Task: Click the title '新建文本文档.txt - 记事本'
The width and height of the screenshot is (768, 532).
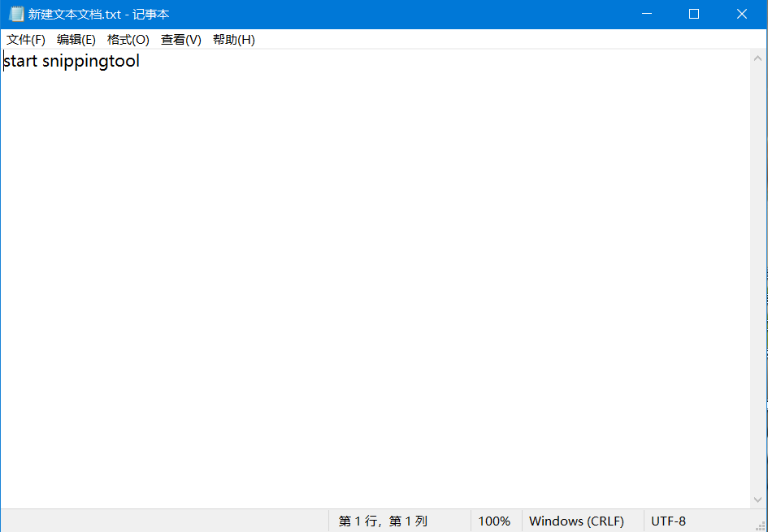Action: click(x=99, y=14)
